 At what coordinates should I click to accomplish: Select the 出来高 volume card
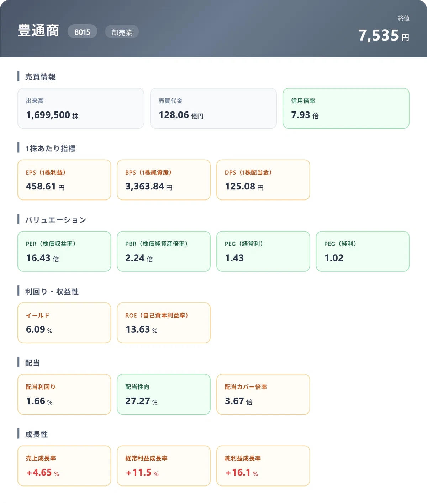81,108
